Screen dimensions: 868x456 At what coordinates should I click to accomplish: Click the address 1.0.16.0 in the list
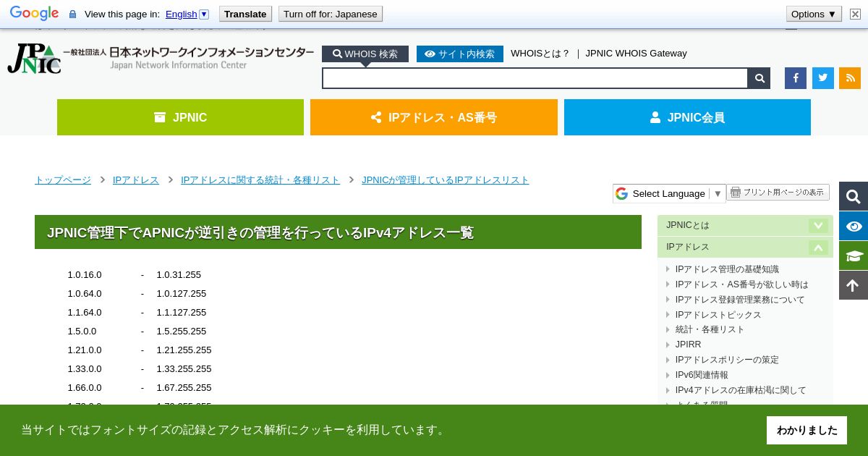coord(85,275)
